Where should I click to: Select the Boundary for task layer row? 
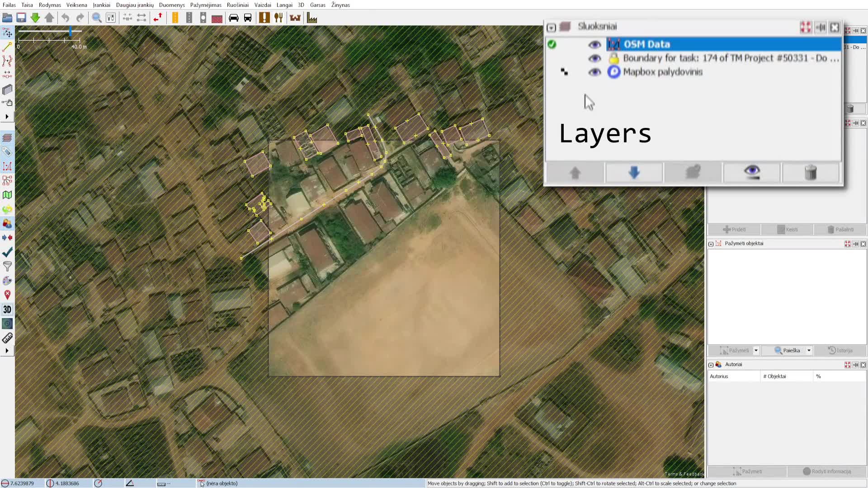(693, 58)
